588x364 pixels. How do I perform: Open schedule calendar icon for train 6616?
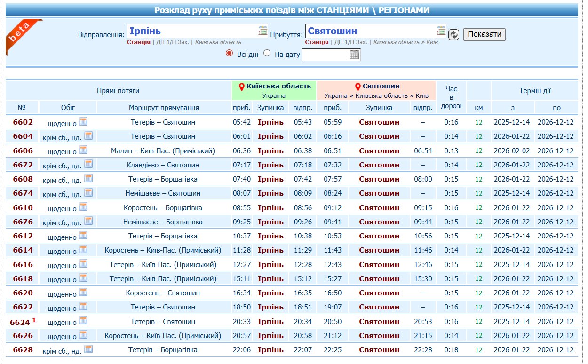coord(83,264)
